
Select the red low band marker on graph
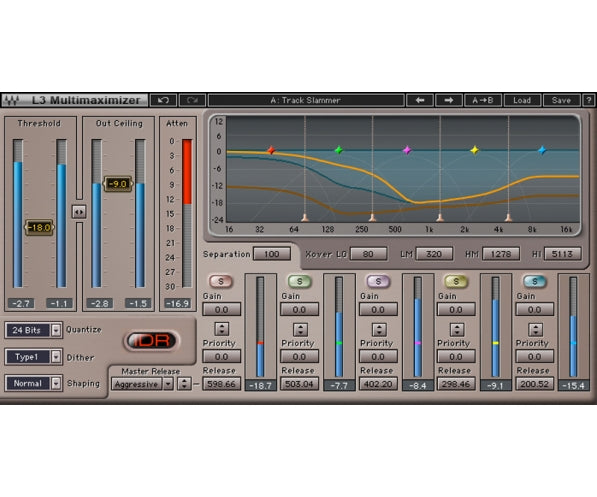271,150
